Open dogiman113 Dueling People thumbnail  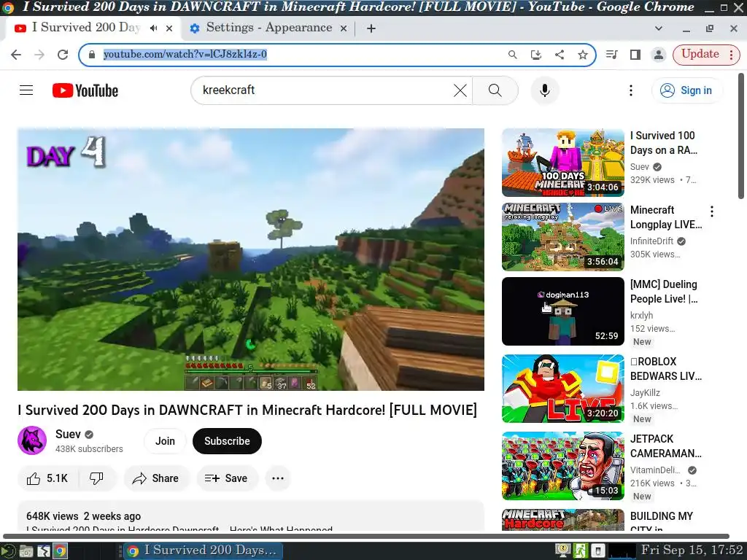(562, 311)
